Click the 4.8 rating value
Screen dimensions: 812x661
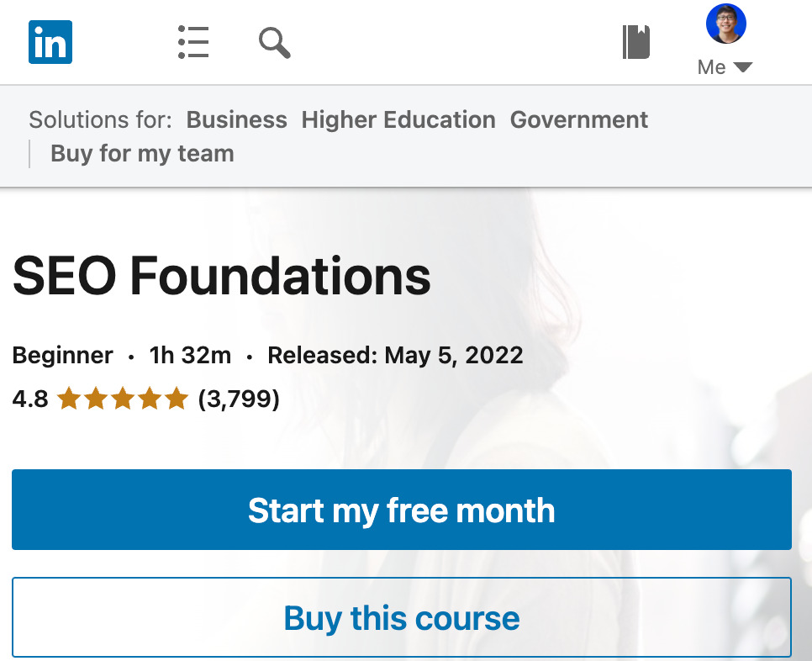click(x=29, y=399)
